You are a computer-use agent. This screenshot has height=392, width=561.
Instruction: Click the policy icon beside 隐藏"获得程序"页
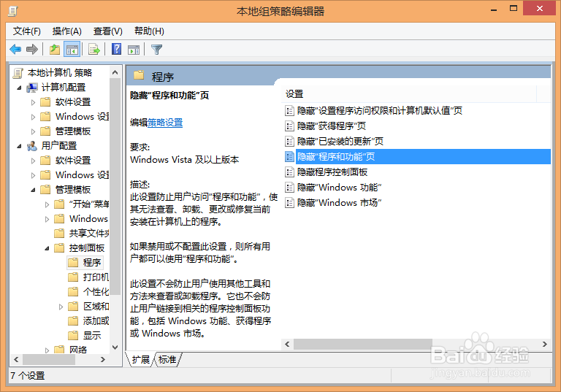click(x=289, y=126)
